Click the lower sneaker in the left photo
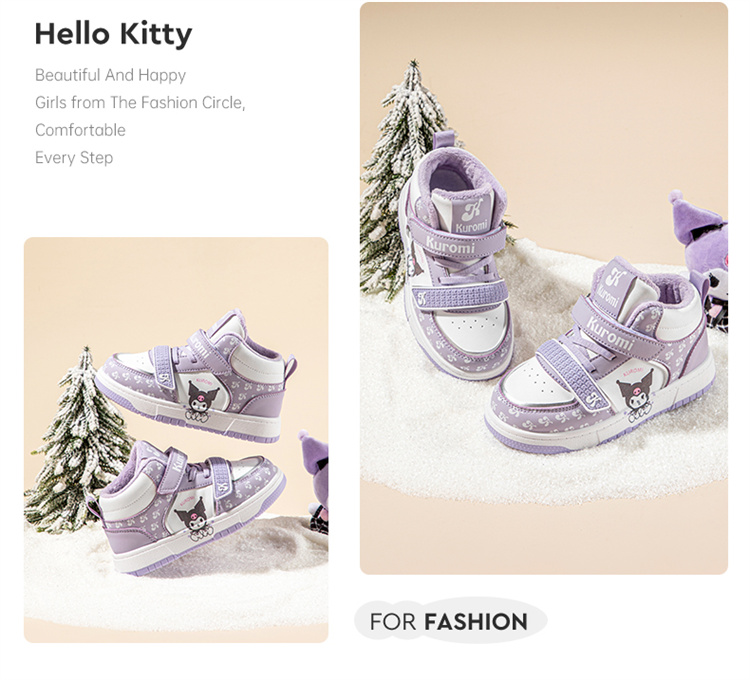The height and width of the screenshot is (680, 750). tap(190, 505)
